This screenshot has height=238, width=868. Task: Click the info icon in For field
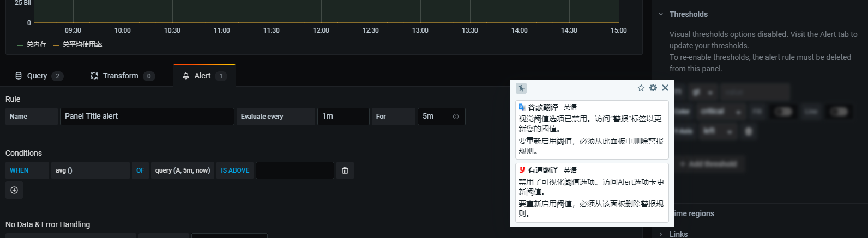pos(456,117)
